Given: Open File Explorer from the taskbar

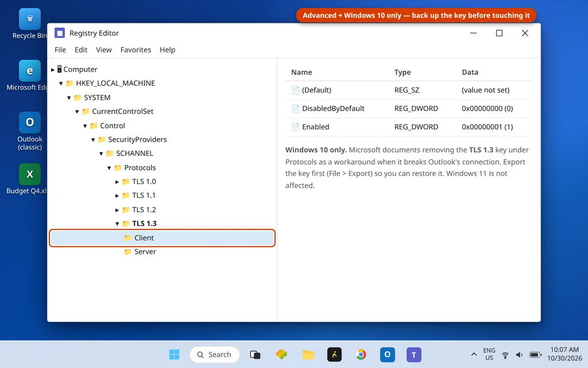Looking at the screenshot, I should [x=308, y=354].
